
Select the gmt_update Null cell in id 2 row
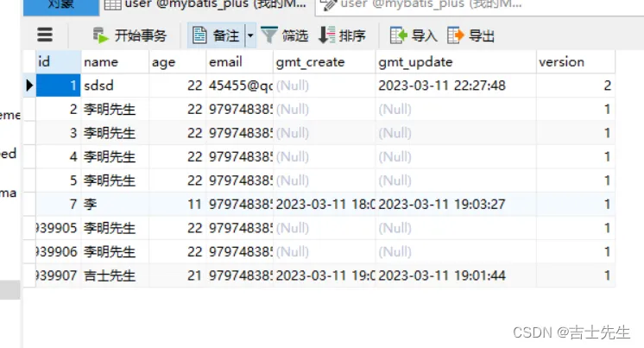tap(456, 110)
